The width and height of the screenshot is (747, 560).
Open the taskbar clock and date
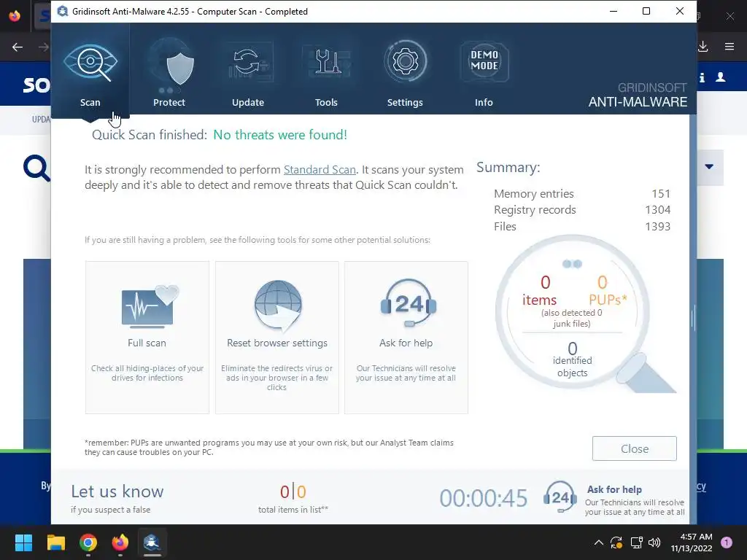(x=692, y=542)
